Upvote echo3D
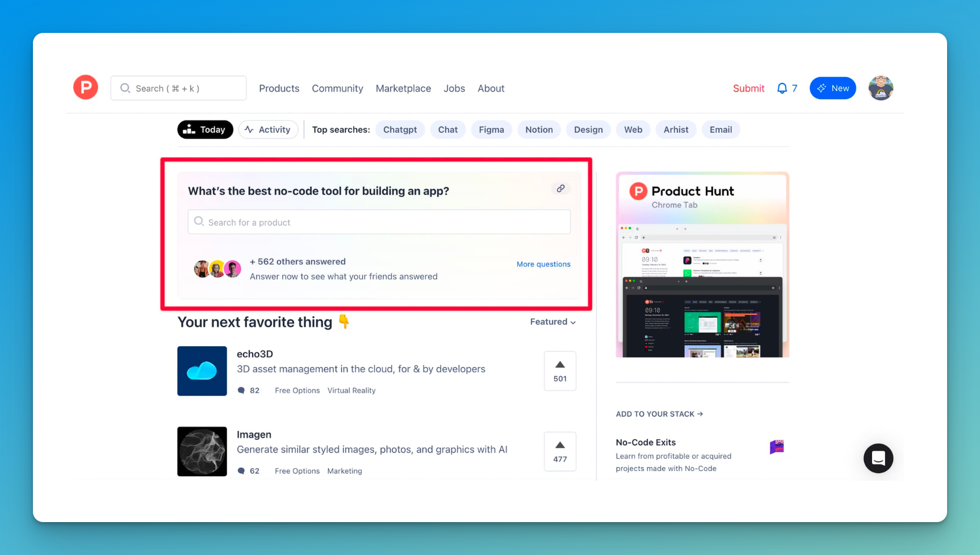 [560, 371]
